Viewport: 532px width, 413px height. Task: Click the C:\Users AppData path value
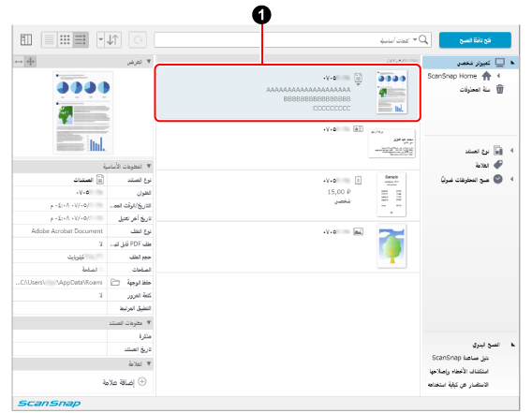(59, 282)
